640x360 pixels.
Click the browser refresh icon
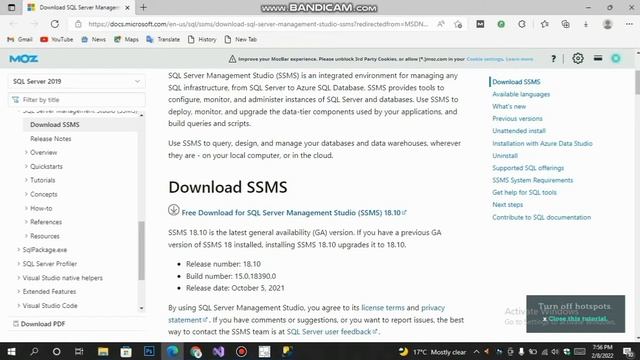tap(54, 24)
